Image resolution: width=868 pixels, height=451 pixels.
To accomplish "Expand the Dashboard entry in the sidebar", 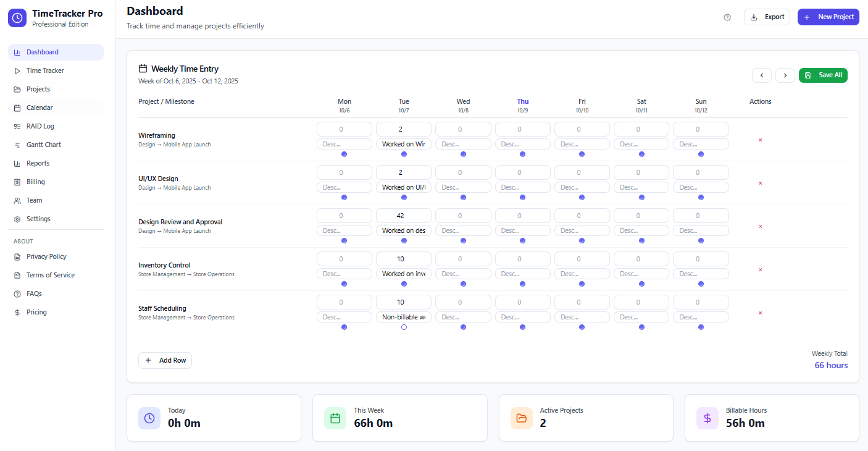I will (x=56, y=52).
